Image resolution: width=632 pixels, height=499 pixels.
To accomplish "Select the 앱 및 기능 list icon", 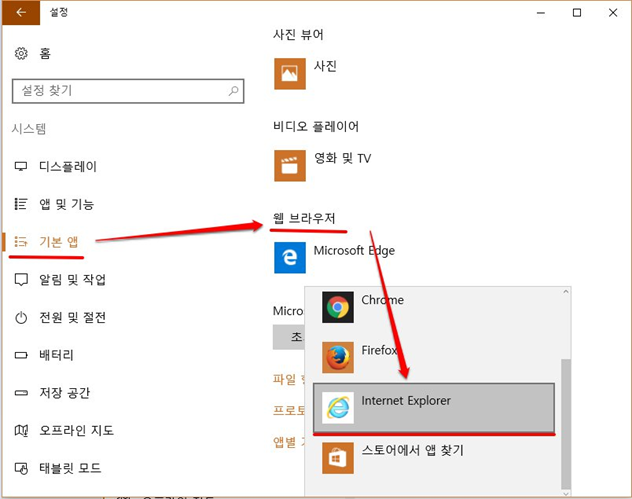I will pyautogui.click(x=21, y=204).
